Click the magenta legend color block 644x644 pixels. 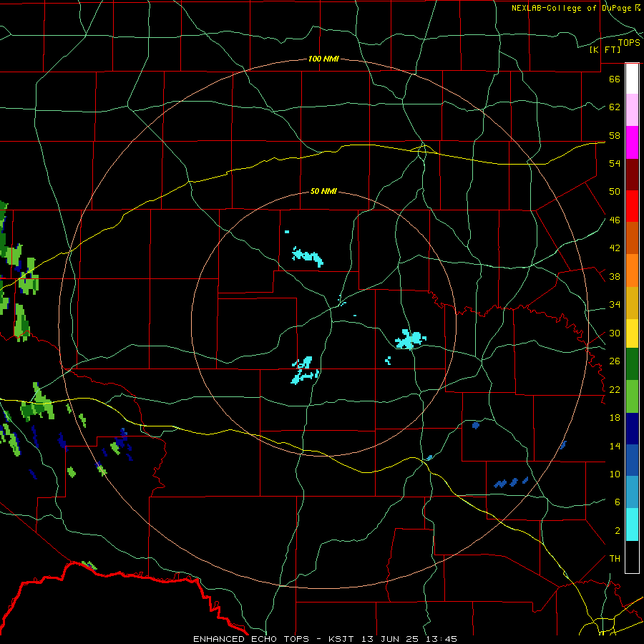point(632,142)
